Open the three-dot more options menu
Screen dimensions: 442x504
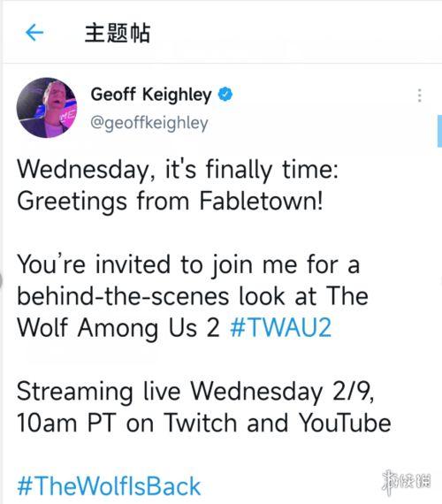pyautogui.click(x=420, y=95)
